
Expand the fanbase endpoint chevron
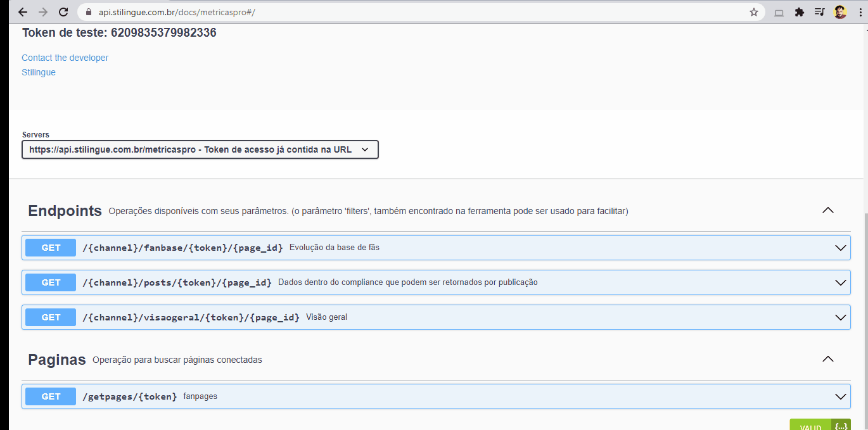(841, 248)
